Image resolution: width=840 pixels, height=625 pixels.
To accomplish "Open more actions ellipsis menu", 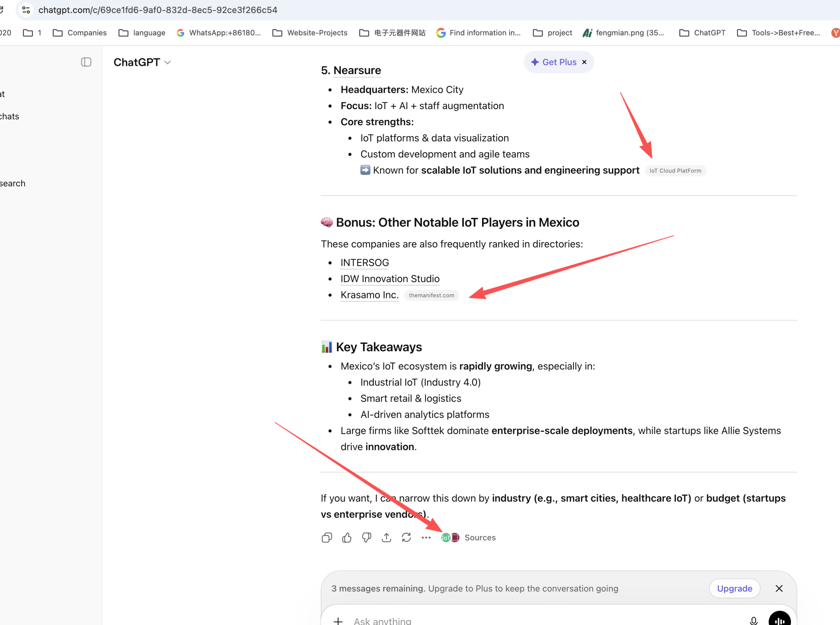I will (x=426, y=537).
